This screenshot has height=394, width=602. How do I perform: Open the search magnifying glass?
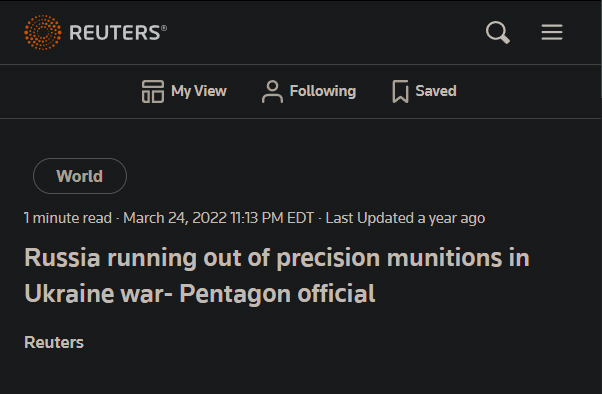498,32
